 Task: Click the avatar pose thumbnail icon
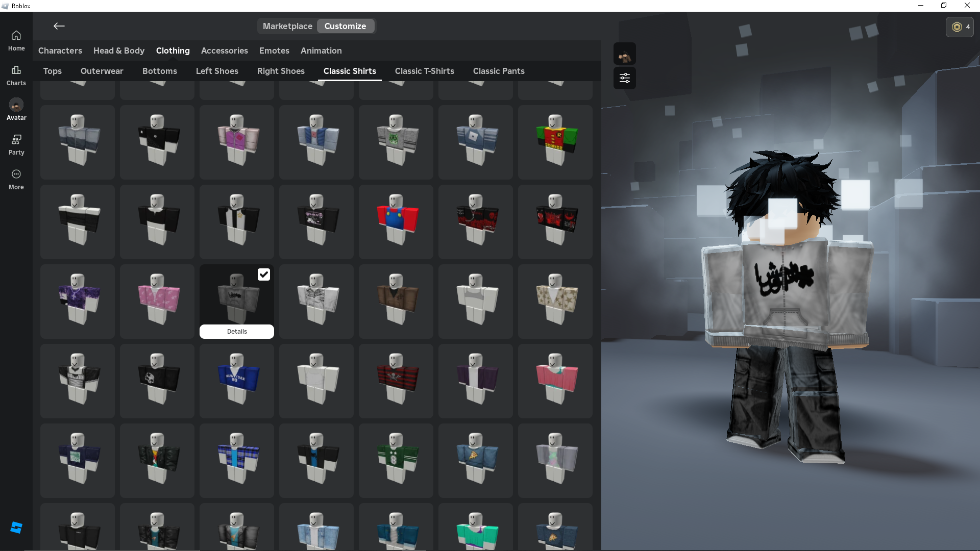pyautogui.click(x=625, y=54)
